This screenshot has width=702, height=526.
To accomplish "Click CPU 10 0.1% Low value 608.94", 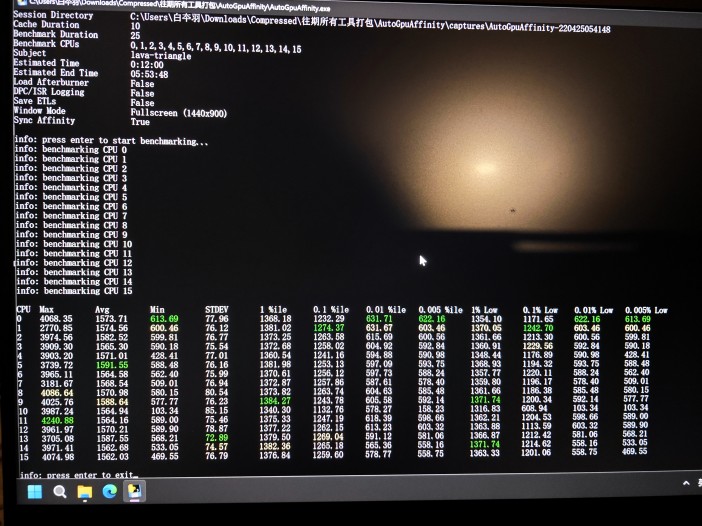I will [x=534, y=408].
